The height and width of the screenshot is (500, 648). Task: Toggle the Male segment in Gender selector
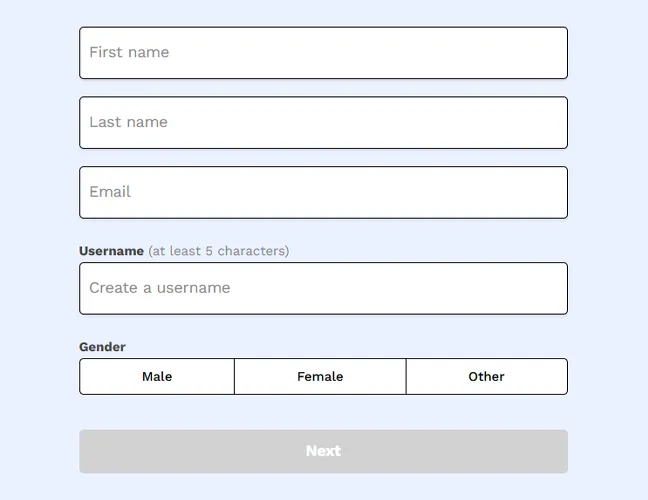(157, 377)
